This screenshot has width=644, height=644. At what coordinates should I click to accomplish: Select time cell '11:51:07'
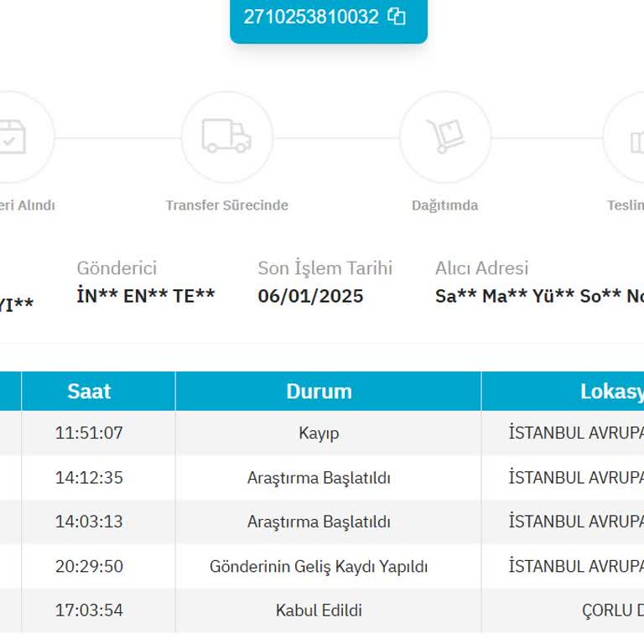[89, 433]
